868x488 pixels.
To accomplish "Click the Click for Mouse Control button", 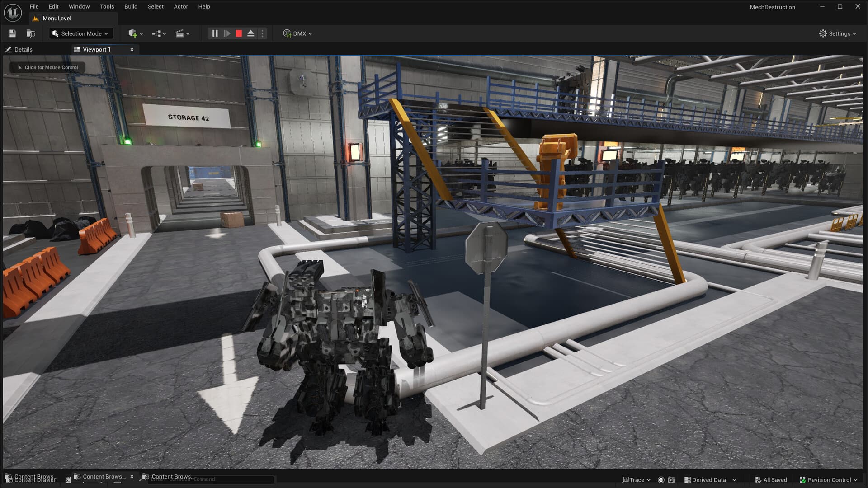I will pos(47,67).
